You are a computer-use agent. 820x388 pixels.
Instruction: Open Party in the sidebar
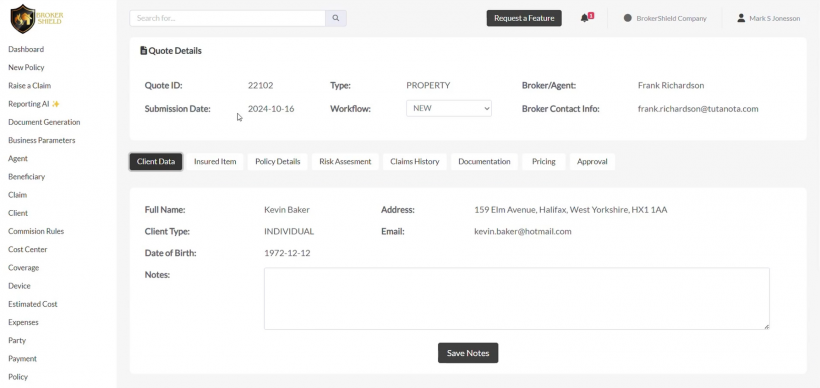17,340
